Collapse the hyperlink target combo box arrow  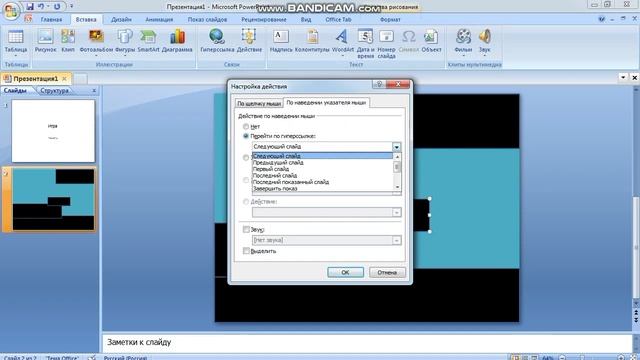point(396,147)
